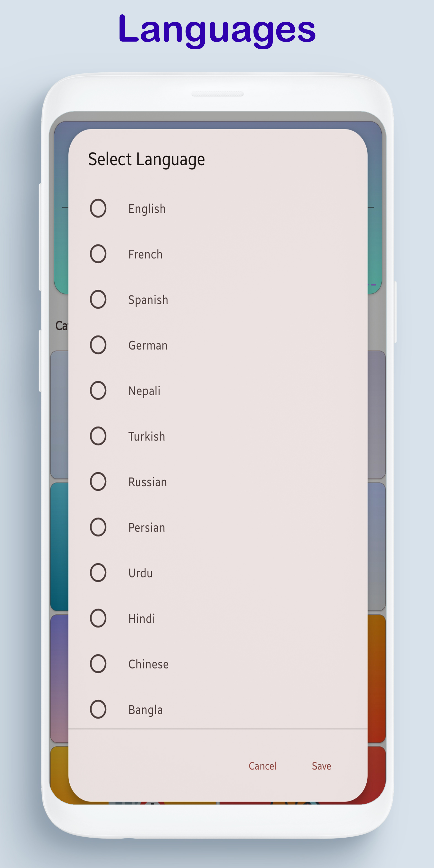Screen dimensions: 434x868
Task: Select the Urdu radio button
Action: [x=98, y=572]
